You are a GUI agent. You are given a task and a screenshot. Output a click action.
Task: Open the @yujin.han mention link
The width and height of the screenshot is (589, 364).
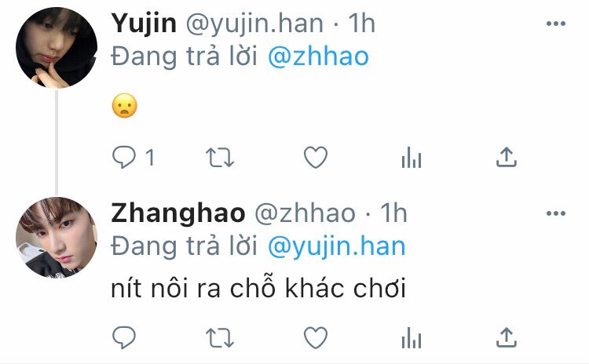coord(337,247)
